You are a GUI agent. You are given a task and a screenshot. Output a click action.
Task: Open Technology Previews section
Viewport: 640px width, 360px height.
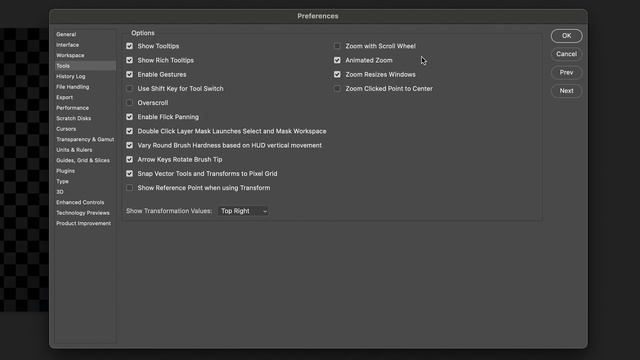click(x=83, y=213)
